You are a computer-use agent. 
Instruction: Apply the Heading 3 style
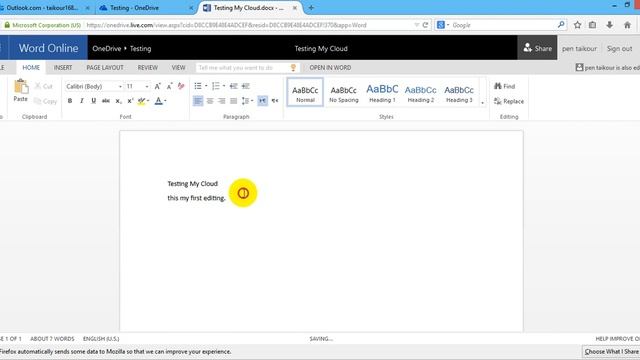click(x=459, y=93)
